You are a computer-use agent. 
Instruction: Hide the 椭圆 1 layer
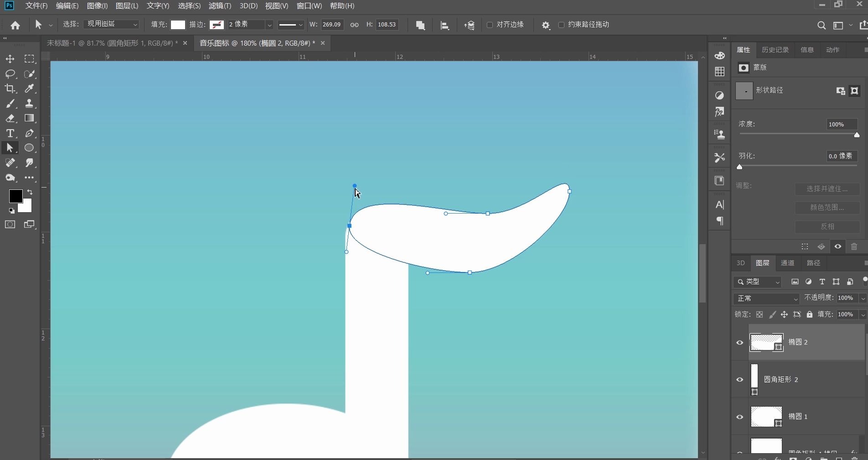point(740,417)
